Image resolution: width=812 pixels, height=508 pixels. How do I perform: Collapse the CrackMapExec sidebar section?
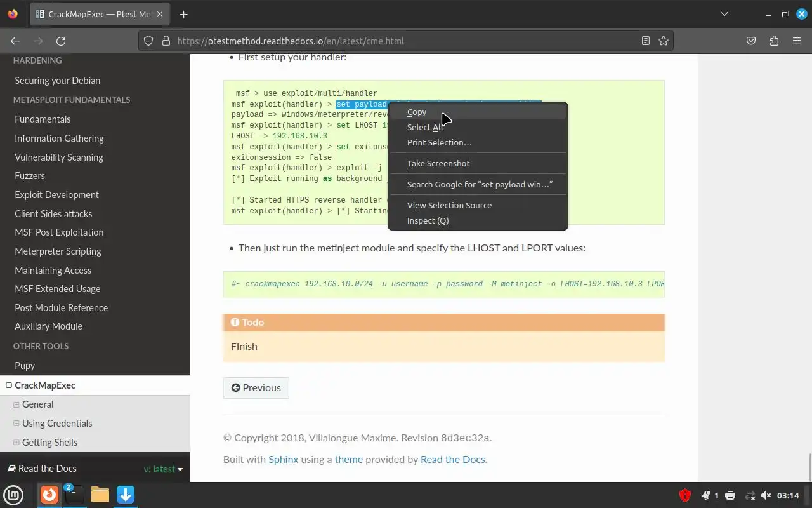(x=9, y=385)
